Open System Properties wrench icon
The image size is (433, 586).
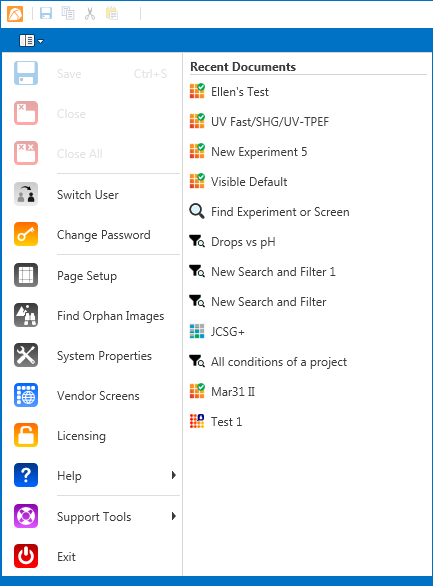26,355
